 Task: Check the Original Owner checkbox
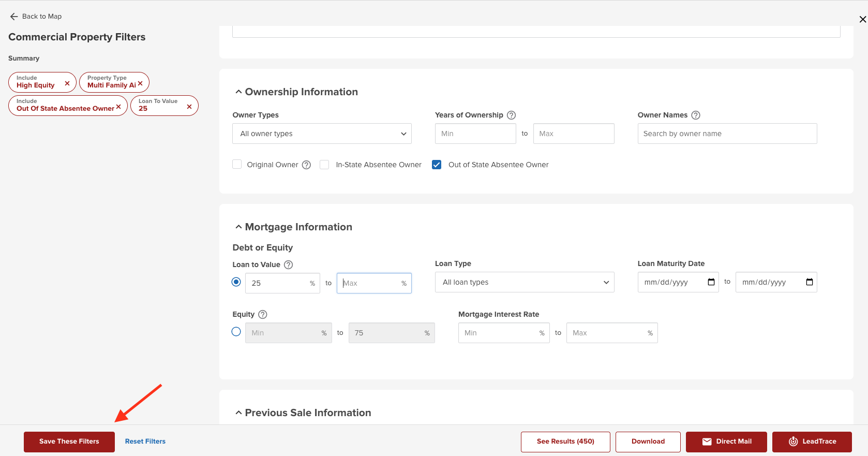tap(237, 165)
